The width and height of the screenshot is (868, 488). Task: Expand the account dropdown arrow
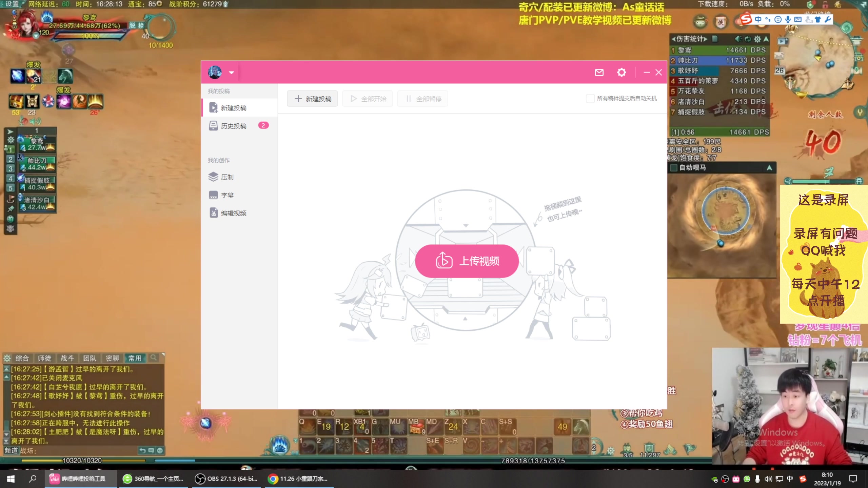pyautogui.click(x=232, y=73)
